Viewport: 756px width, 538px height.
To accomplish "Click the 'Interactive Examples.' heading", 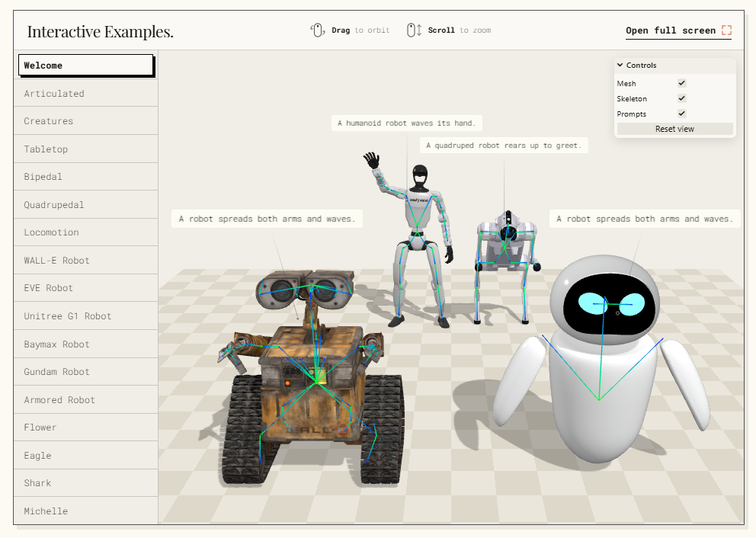I will (101, 31).
